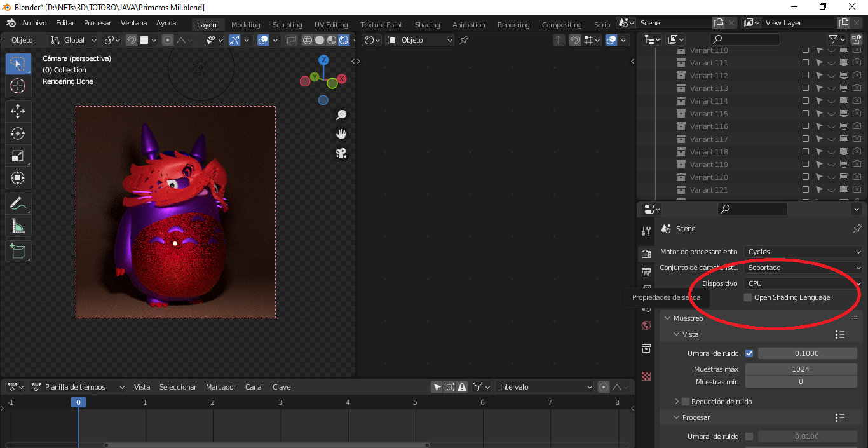Enable Reducción de ruido checkbox
This screenshot has width=868, height=448.
(686, 402)
